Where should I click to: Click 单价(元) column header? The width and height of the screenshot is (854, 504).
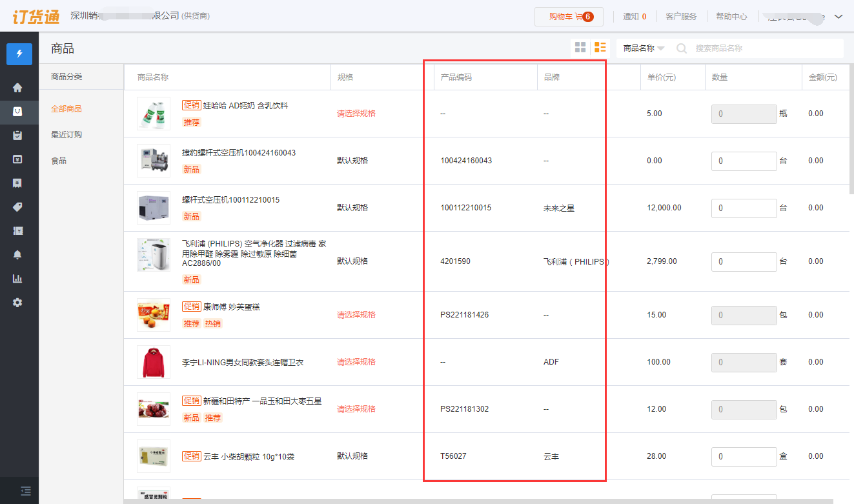point(662,77)
